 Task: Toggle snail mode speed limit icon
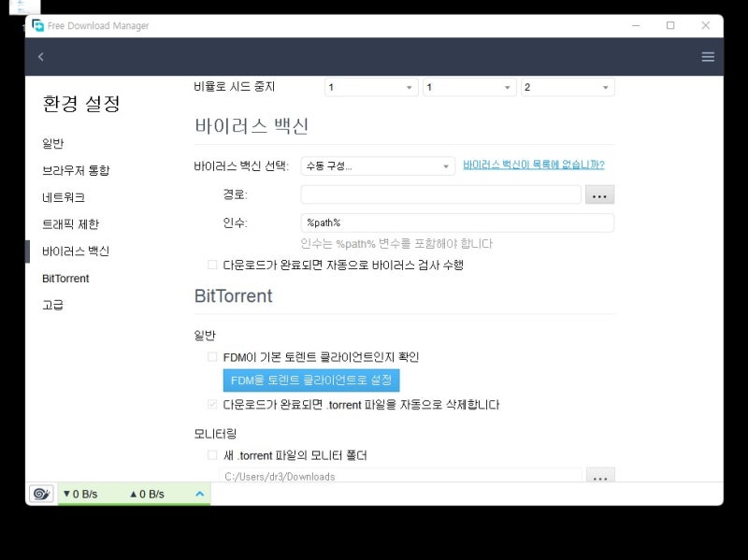pos(41,494)
